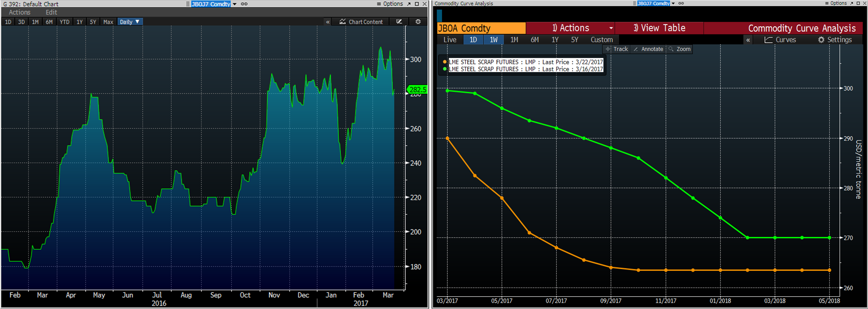This screenshot has width=868, height=309.
Task: Enable the Live curve option
Action: (450, 39)
